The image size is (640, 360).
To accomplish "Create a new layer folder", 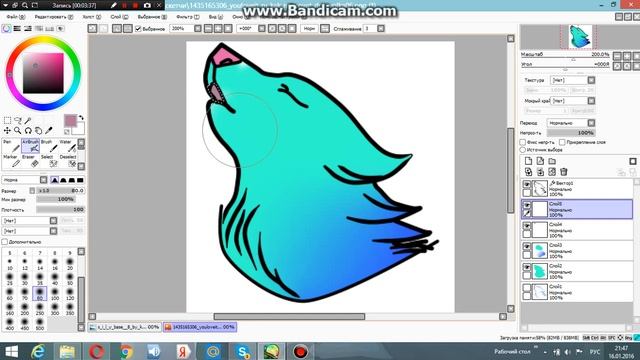I will coord(552,161).
